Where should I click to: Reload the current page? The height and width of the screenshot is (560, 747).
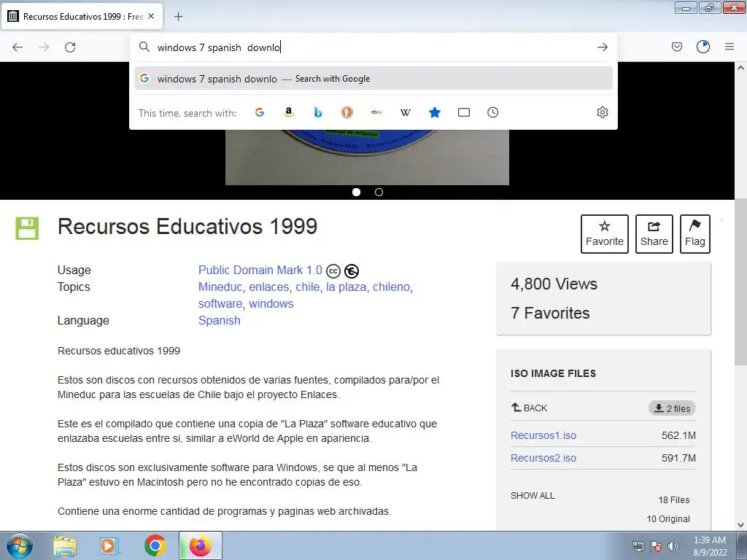coord(70,47)
